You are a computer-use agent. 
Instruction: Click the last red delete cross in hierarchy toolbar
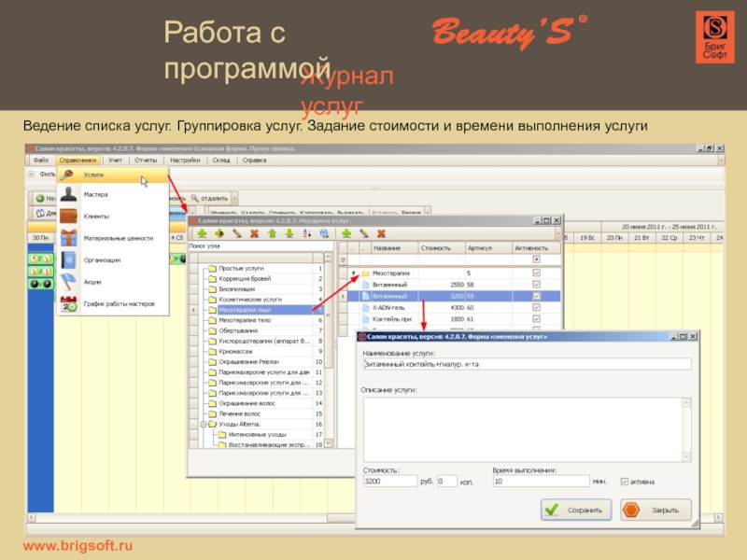(x=381, y=233)
